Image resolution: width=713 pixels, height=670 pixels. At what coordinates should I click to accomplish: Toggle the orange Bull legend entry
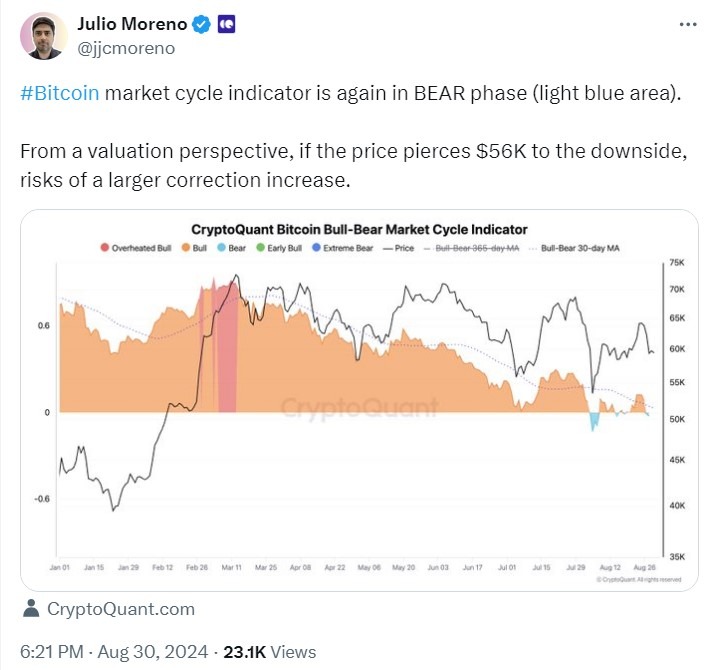[x=193, y=247]
